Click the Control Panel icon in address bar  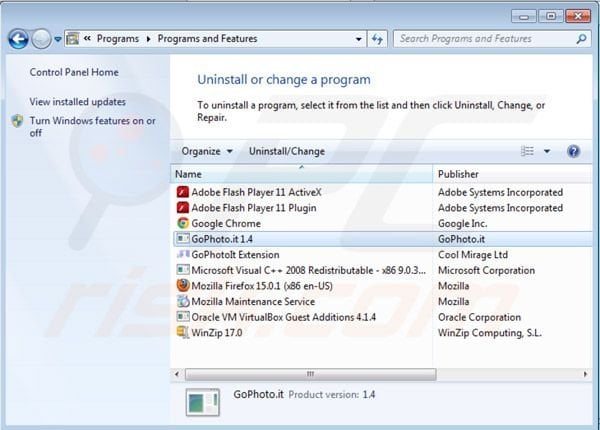[x=73, y=39]
